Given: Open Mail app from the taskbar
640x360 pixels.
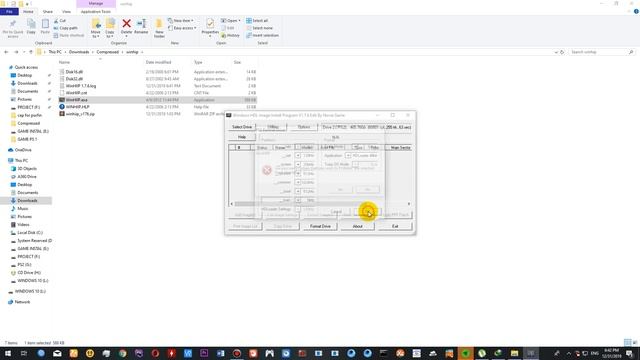Looking at the screenshot, I should point(57,353).
